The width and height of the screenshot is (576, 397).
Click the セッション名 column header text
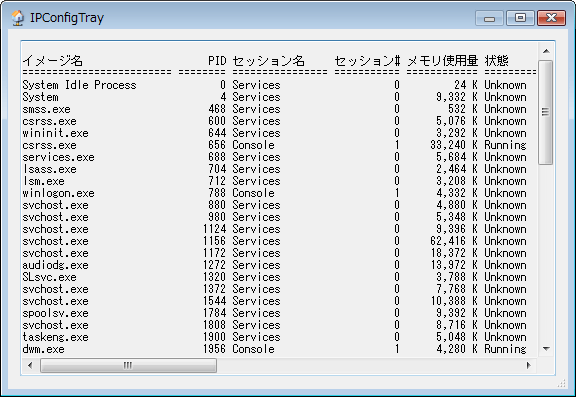click(269, 61)
